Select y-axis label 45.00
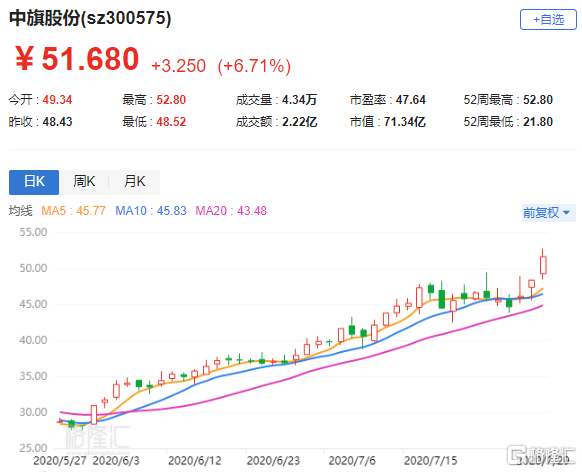Viewport: 582px width, 472px height. tap(33, 304)
